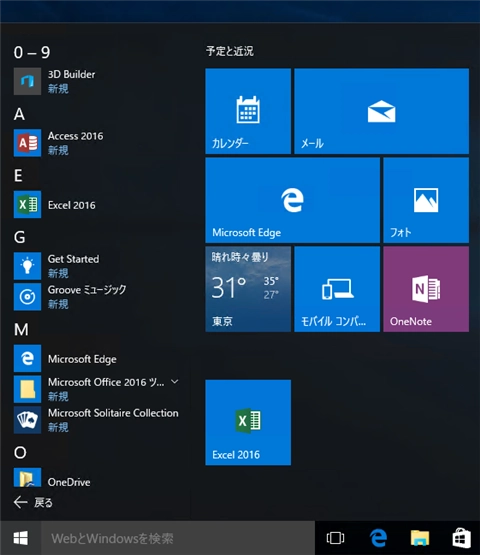
Task: Open Task View on the taskbar
Action: coord(335,538)
